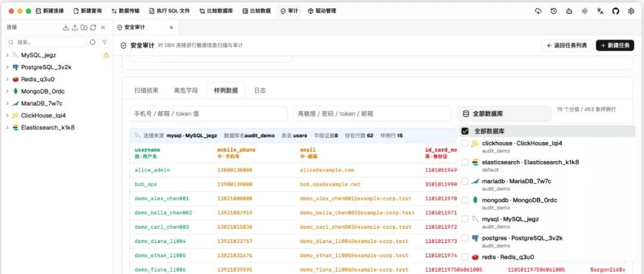Click the 返回任务列表 button

pyautogui.click(x=567, y=45)
